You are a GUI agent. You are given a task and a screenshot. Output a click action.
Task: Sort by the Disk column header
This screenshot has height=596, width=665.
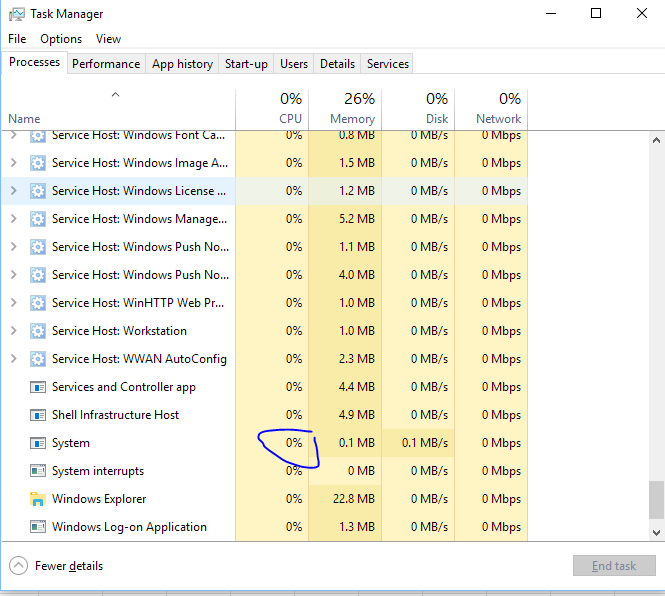(418, 109)
